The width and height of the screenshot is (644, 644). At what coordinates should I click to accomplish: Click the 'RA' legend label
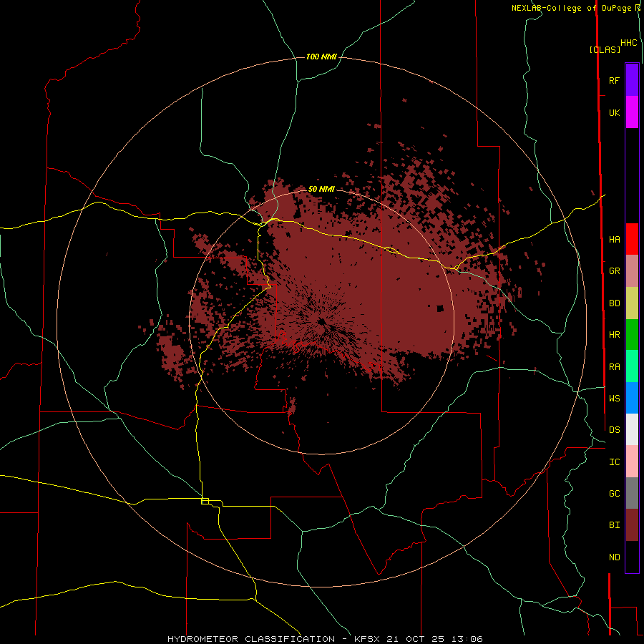614,367
